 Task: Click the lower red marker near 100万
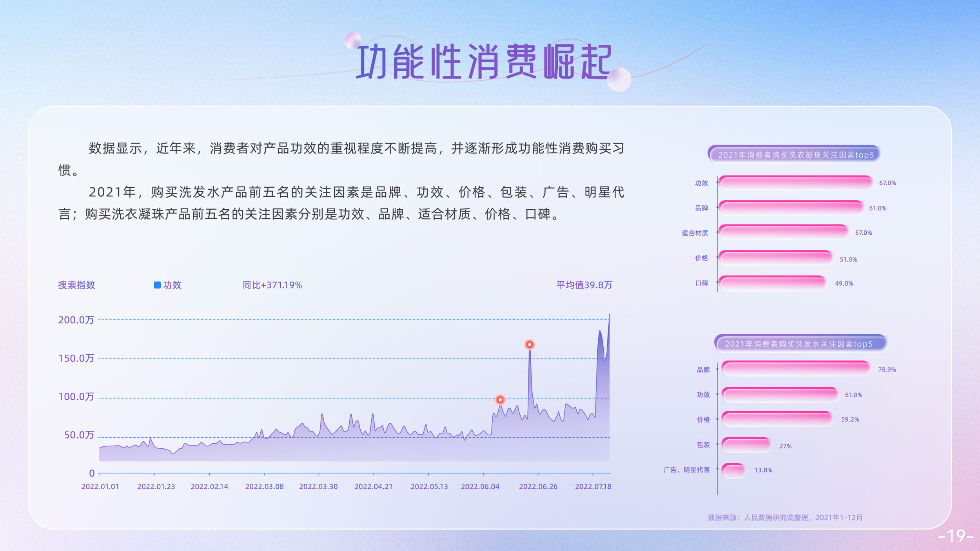point(500,400)
